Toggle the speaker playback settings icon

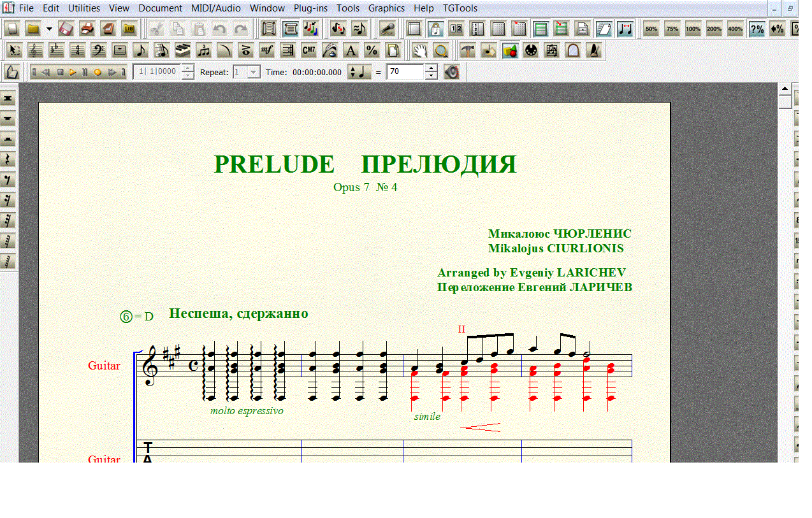pos(451,72)
